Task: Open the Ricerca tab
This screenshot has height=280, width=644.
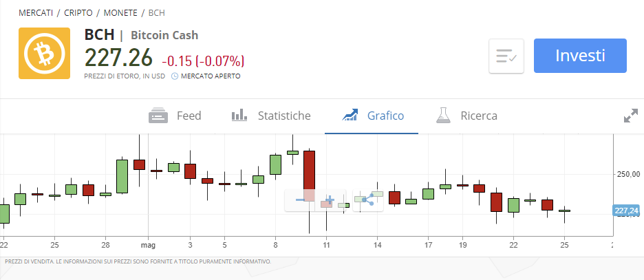Action: [x=466, y=116]
